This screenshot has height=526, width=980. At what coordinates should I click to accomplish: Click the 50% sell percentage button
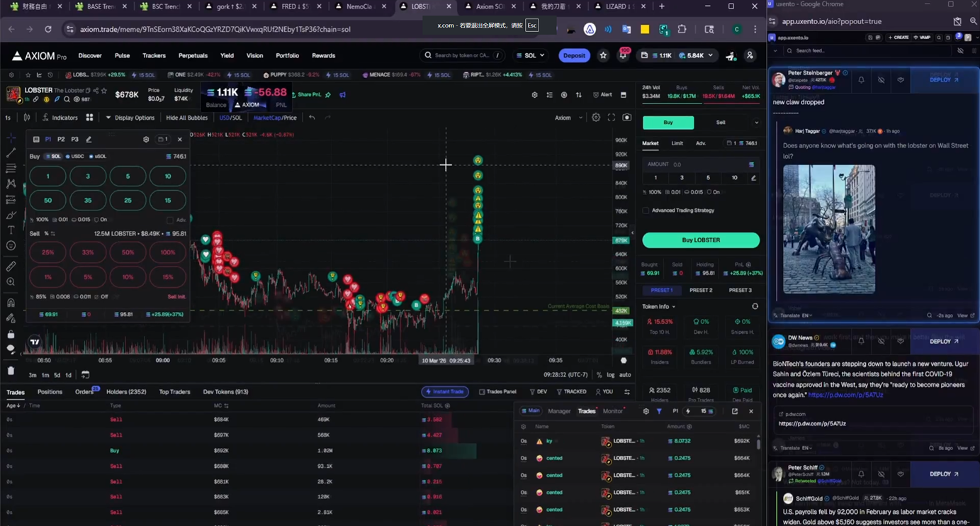[128, 252]
